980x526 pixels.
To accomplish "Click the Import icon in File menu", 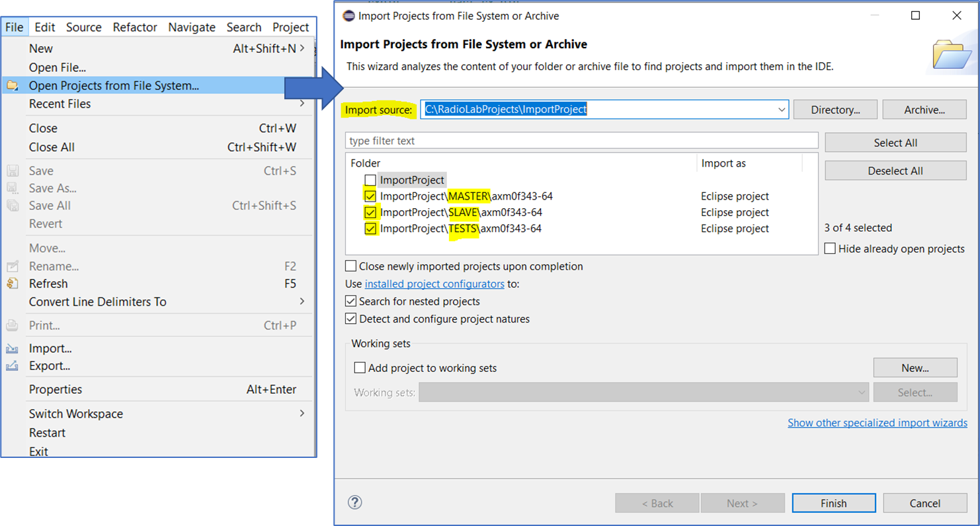I will click(12, 348).
